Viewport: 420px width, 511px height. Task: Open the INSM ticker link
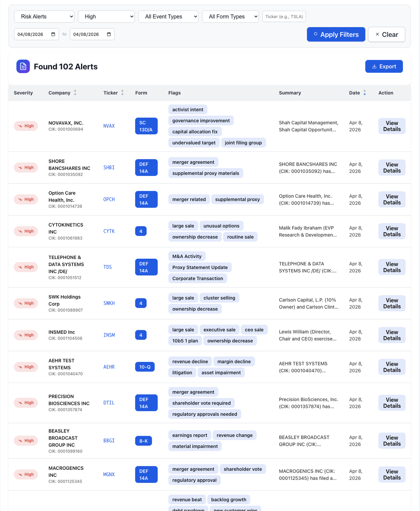[x=109, y=335]
